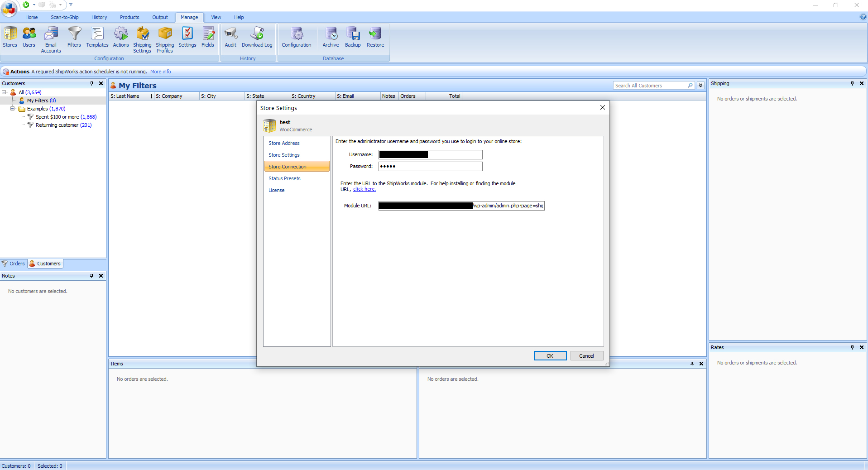
Task: Pin the Shipping panel
Action: 852,83
